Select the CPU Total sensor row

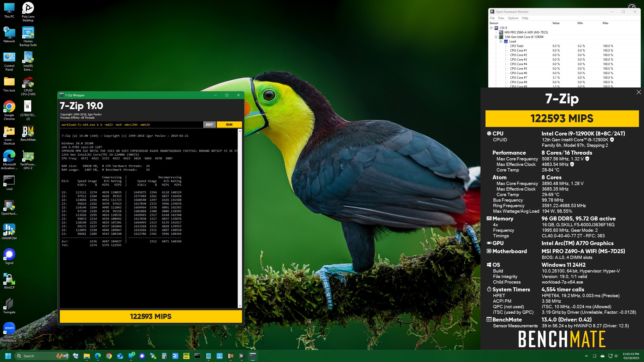565,46
